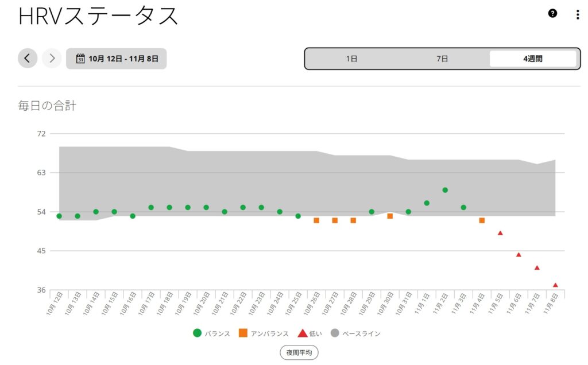The height and width of the screenshot is (365, 588).
Task: Open the three-dot more options menu
Action: click(x=577, y=15)
